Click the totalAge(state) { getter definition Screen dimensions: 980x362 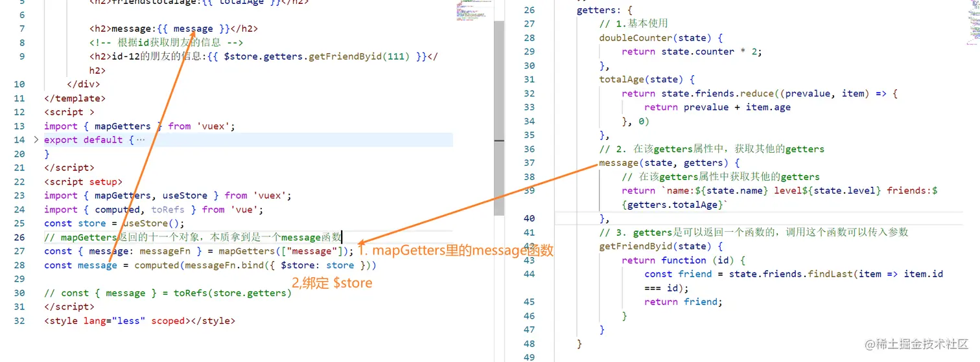pyautogui.click(x=647, y=80)
